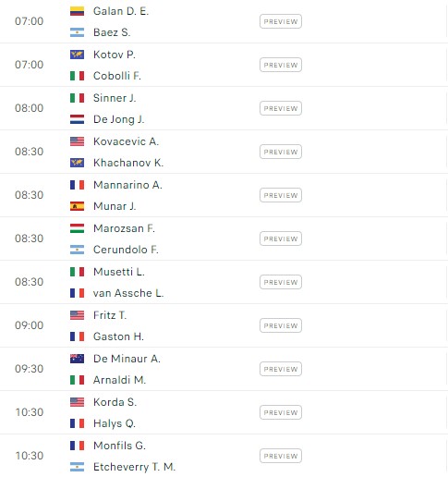Screen dimensions: 448x477
Task: Open player Fritz T. profile
Action: click(x=110, y=315)
